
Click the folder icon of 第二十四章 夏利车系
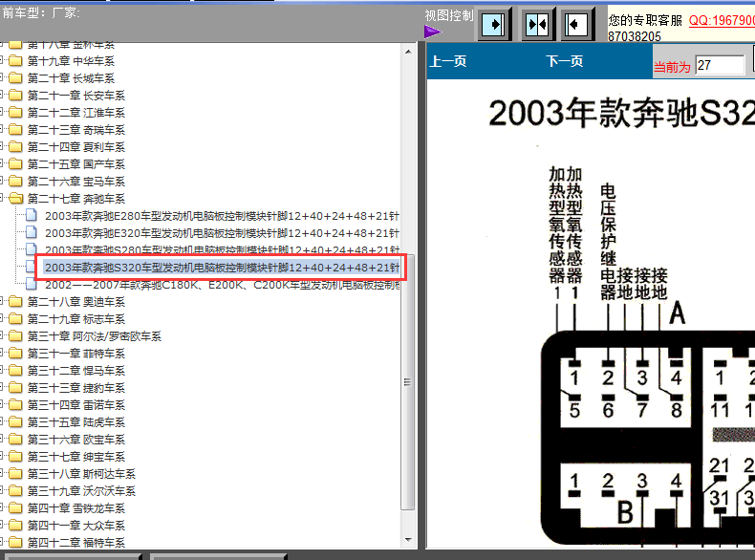pyautogui.click(x=16, y=147)
